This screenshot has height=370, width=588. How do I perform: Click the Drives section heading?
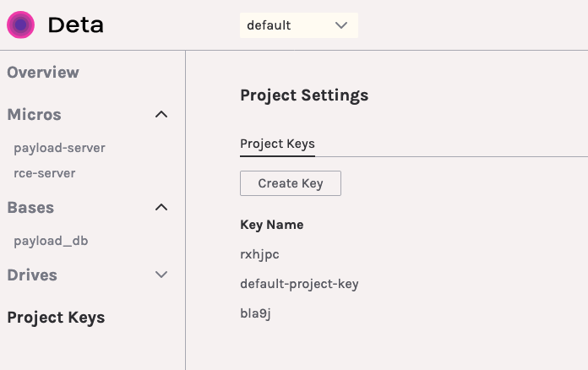click(x=32, y=275)
